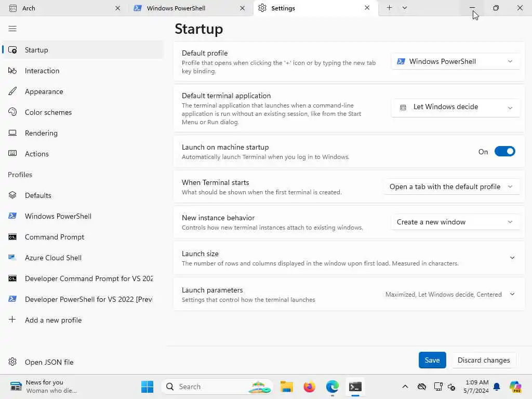Select Defaults profile label
The width and height of the screenshot is (532, 399).
click(38, 195)
